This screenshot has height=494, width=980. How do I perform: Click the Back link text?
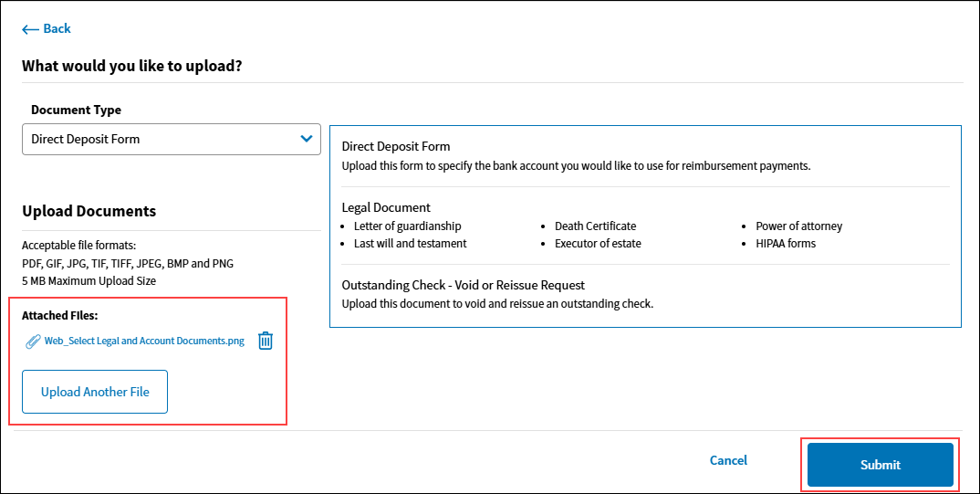click(57, 29)
